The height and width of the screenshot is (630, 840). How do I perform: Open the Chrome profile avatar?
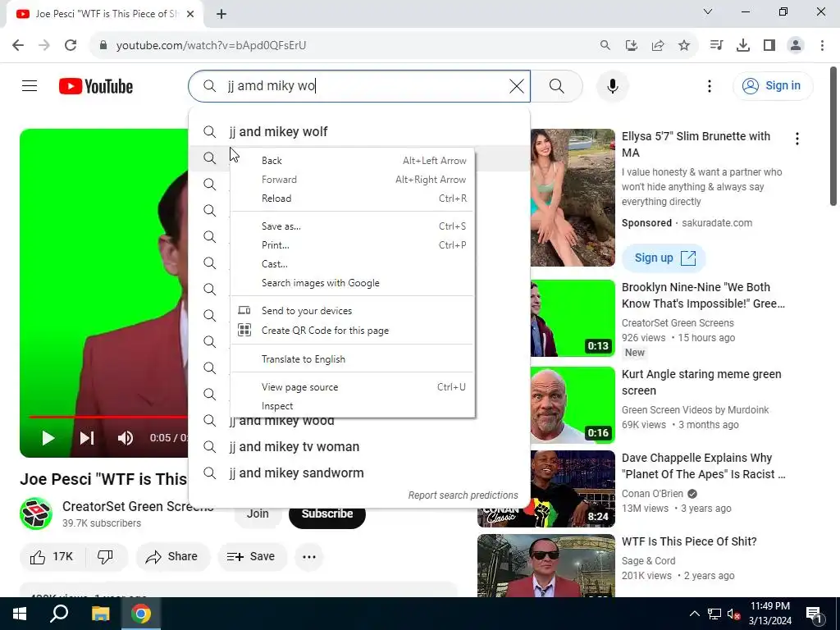796,45
